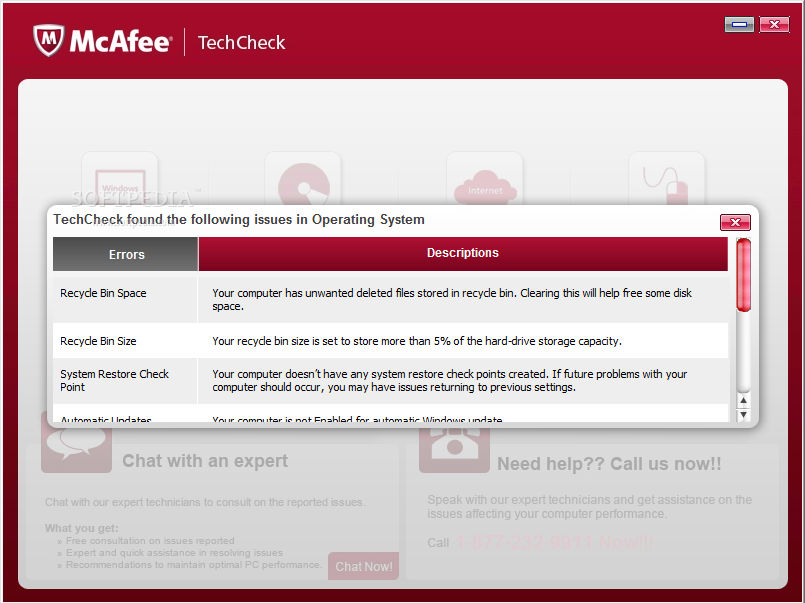Click the Windows operating system icon

click(x=120, y=180)
